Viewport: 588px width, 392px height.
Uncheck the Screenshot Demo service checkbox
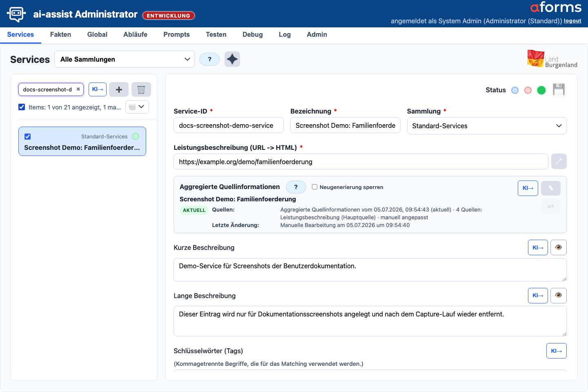pos(28,136)
